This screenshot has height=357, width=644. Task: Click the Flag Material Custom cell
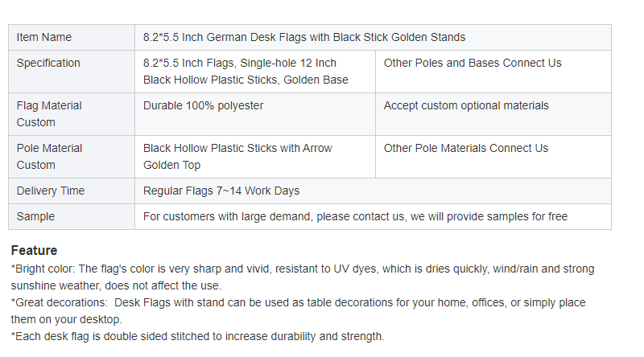[72, 114]
